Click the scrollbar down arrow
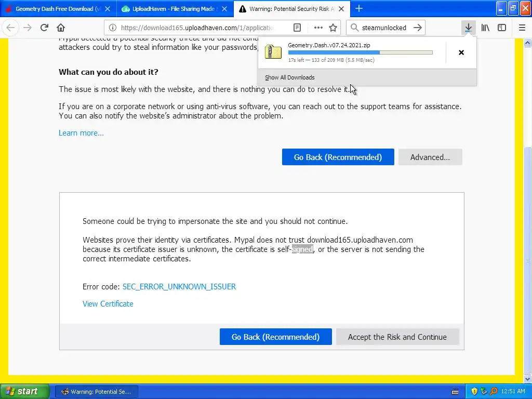532x399 pixels. tap(528, 379)
